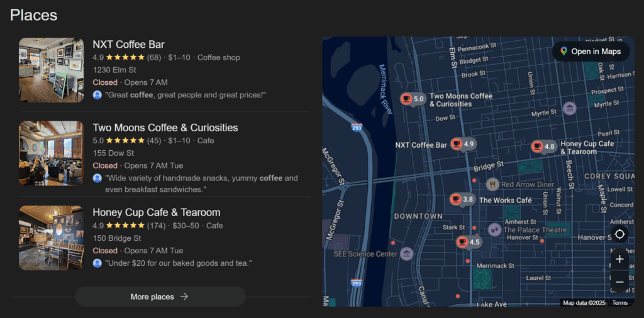Viewport: 644px width, 318px height.
Task: Open Honey Cup Cafe & Tearoom listing title
Action: (157, 212)
